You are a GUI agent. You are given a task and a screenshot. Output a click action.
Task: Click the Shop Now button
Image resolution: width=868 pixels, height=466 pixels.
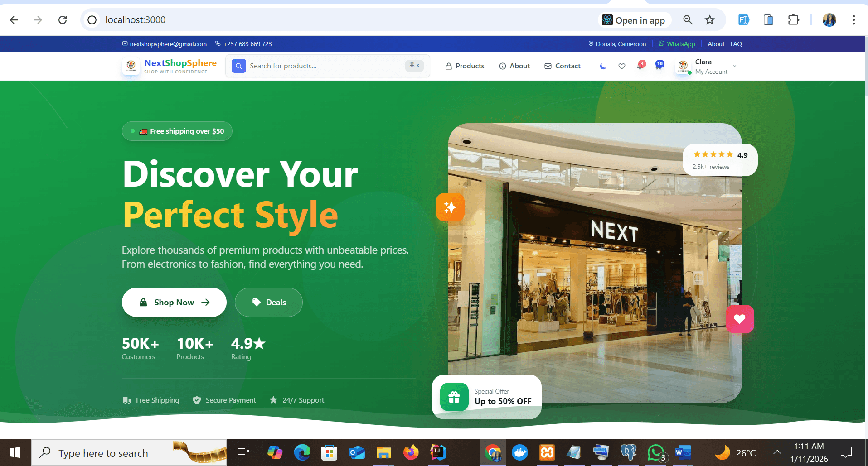(174, 302)
